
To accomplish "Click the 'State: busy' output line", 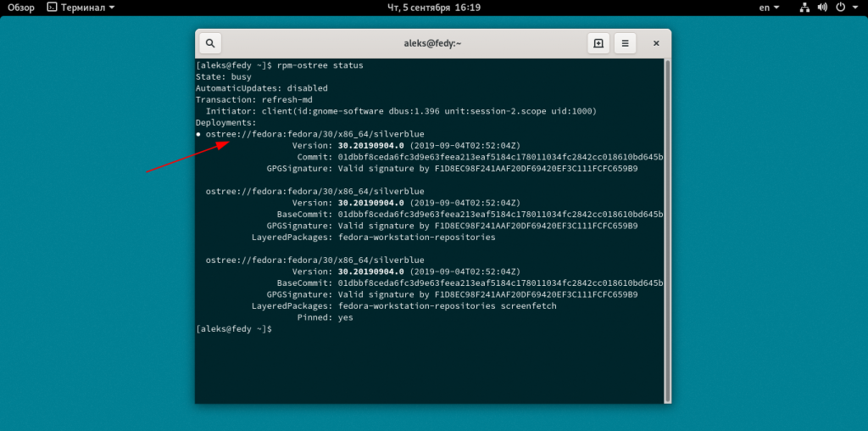I will coord(224,76).
